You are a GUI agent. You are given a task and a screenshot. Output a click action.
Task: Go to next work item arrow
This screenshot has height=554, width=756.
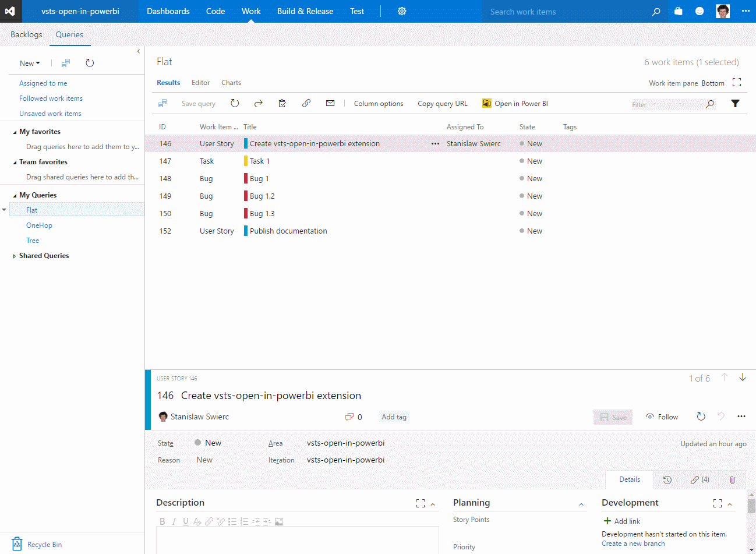pyautogui.click(x=743, y=377)
